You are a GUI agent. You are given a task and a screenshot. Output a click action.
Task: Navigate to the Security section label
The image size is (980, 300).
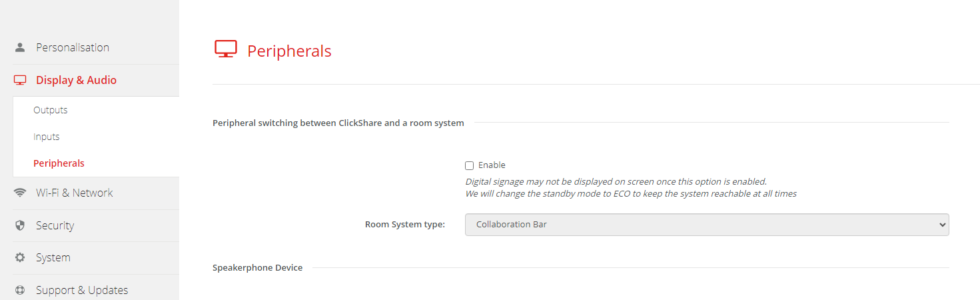[55, 225]
